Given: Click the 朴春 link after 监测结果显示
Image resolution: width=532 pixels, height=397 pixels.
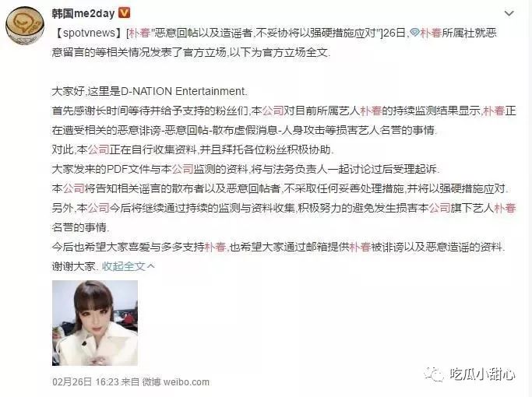Looking at the screenshot, I should pyautogui.click(x=494, y=111).
